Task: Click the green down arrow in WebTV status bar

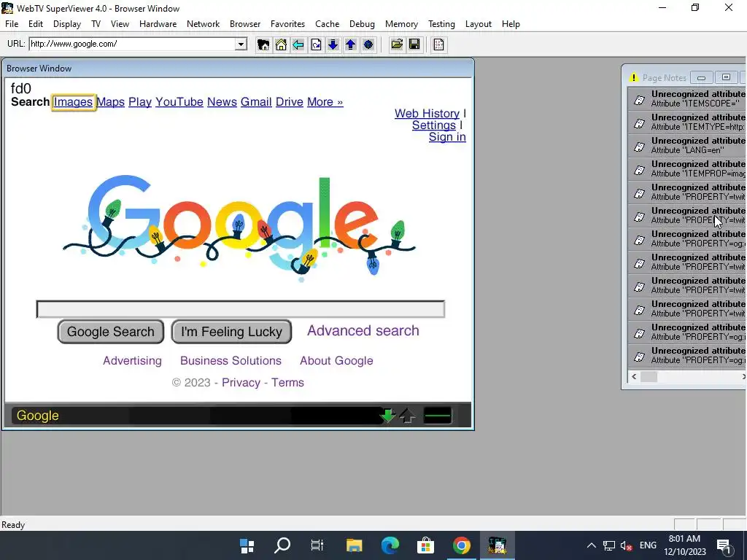Action: point(388,416)
